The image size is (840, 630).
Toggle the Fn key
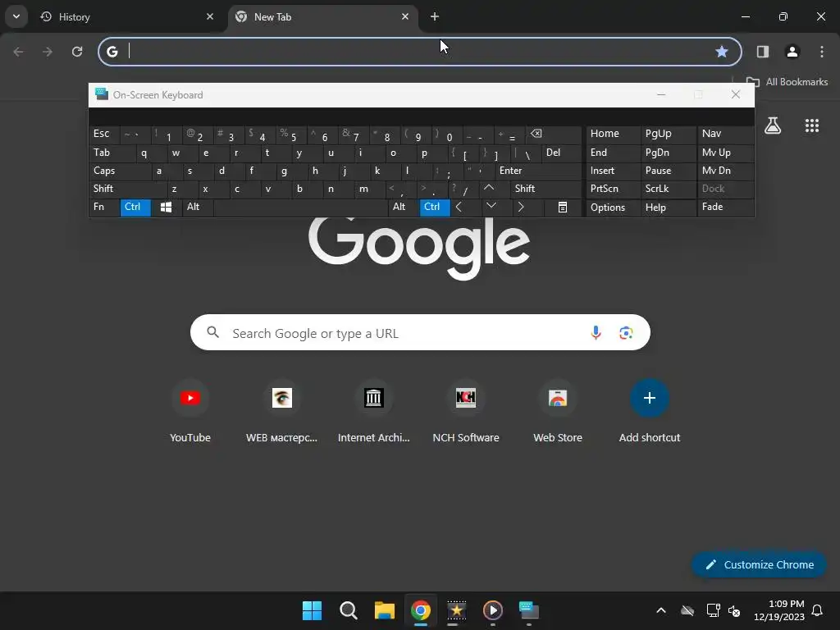pyautogui.click(x=104, y=208)
